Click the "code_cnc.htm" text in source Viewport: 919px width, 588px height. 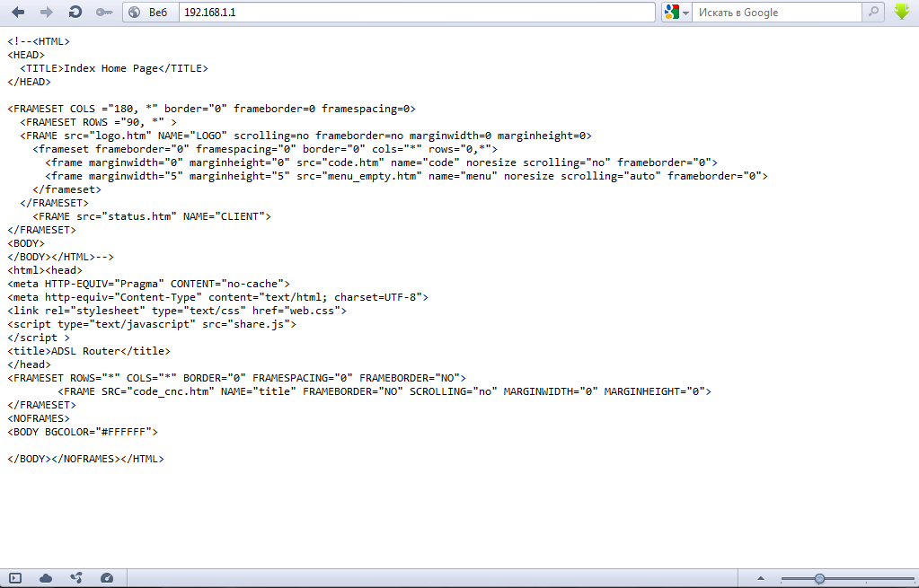(x=170, y=391)
